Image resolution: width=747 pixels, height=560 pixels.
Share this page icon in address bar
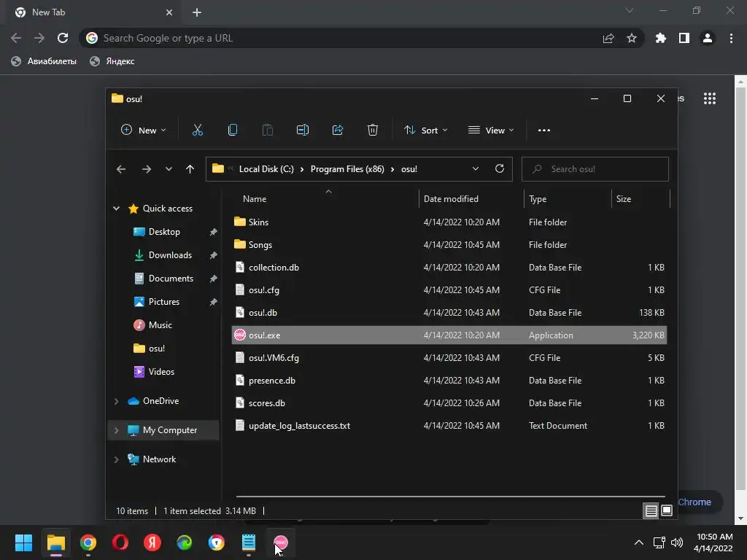[x=608, y=38]
